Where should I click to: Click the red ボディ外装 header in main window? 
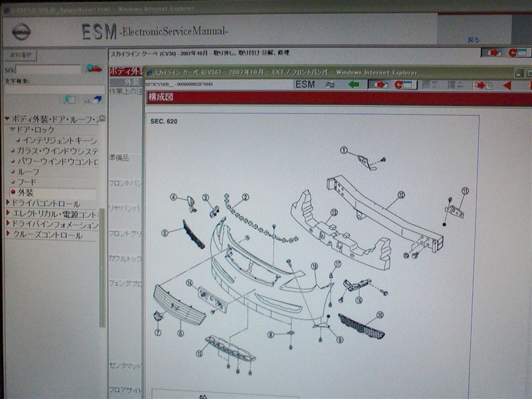126,71
